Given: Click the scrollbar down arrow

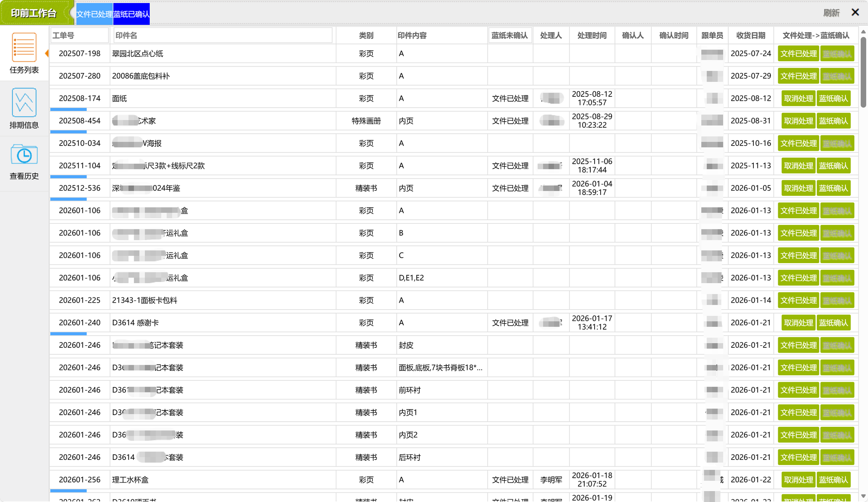Looking at the screenshot, I should (x=863, y=496).
